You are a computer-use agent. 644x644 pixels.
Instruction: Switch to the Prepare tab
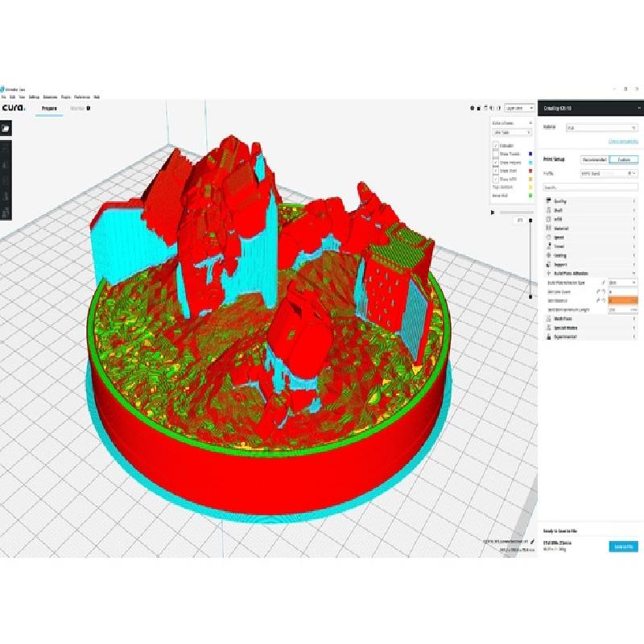click(x=49, y=109)
